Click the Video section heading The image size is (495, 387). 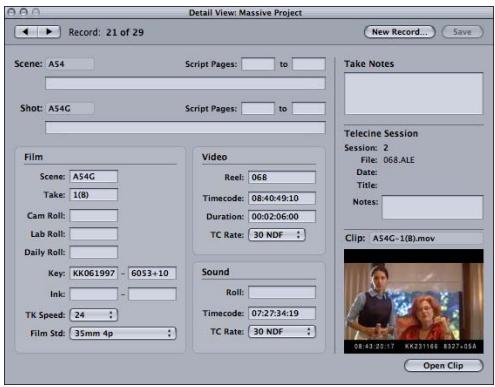214,157
